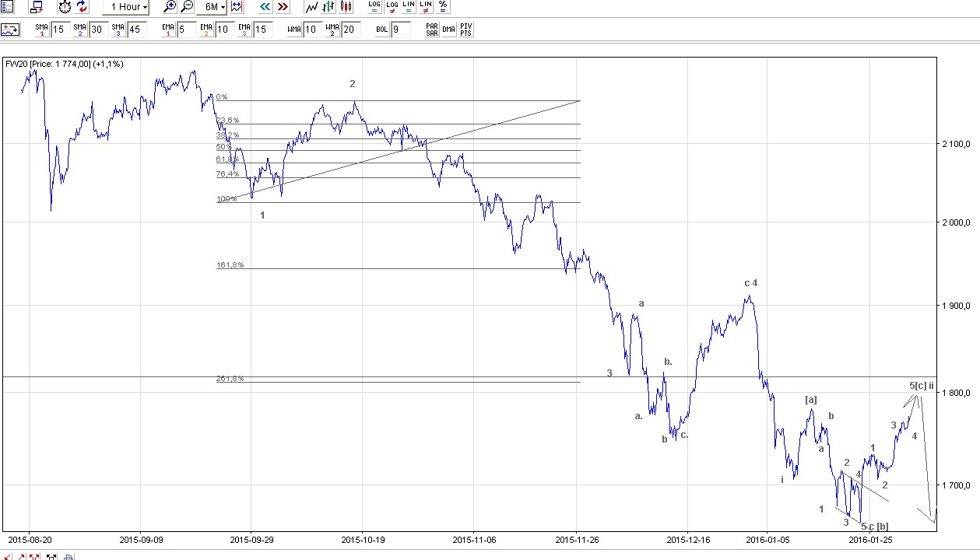Switch to line chart type
The width and height of the screenshot is (980, 560).
tap(311, 7)
